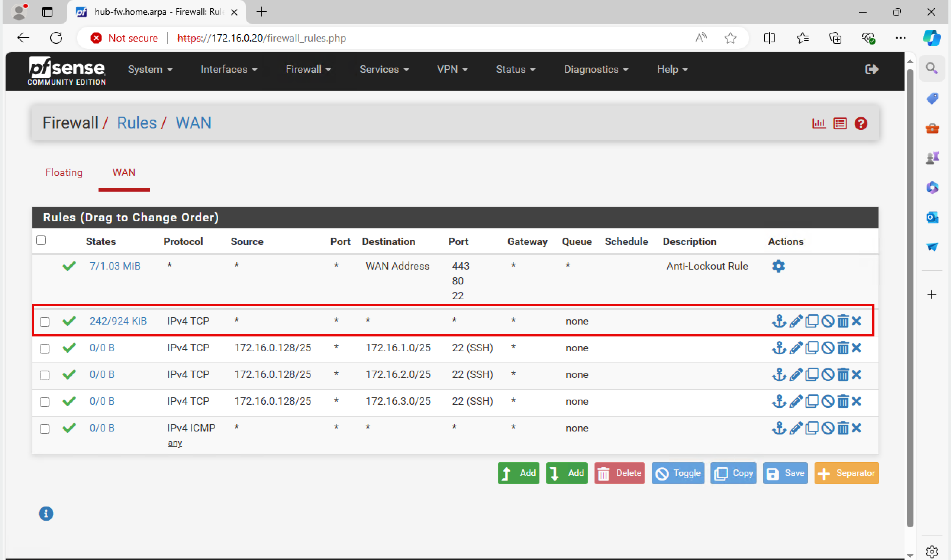Expand the Firewall menu dropdown
The image size is (951, 560).
pos(308,69)
